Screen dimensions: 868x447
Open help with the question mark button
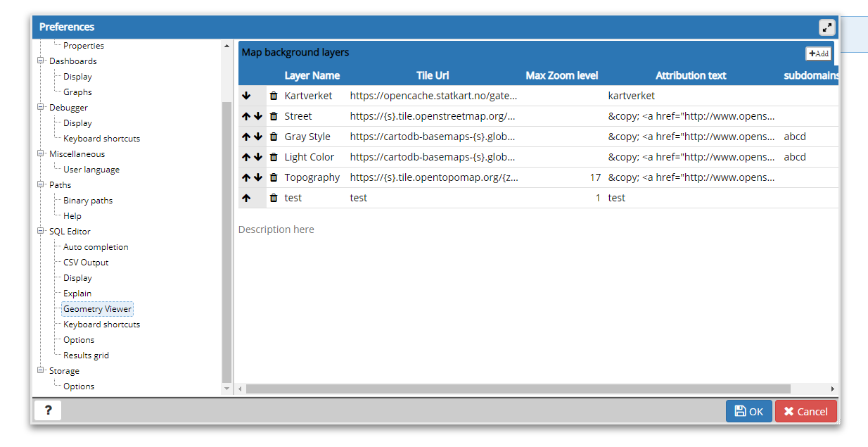coord(47,411)
